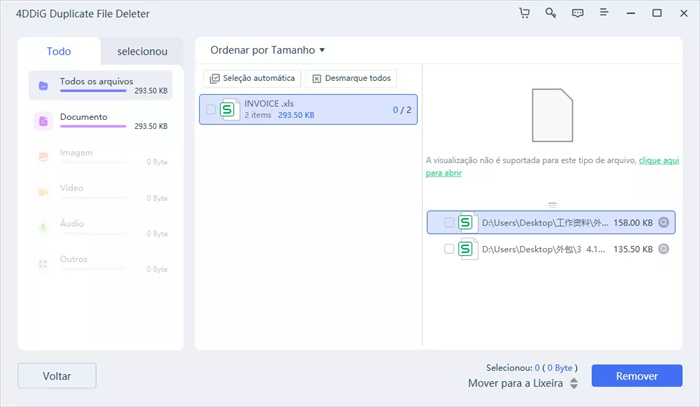Locate the 158.00 KB file with magnifier icon
Image resolution: width=700 pixels, height=407 pixels.
click(x=664, y=222)
